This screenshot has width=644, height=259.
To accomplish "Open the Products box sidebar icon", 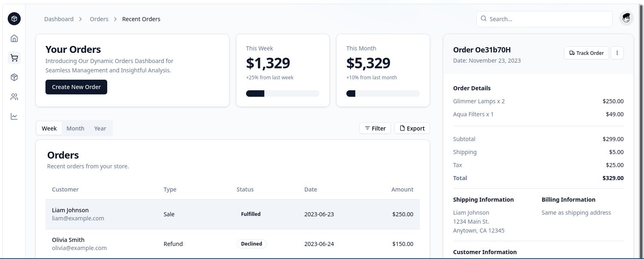I will pyautogui.click(x=14, y=77).
